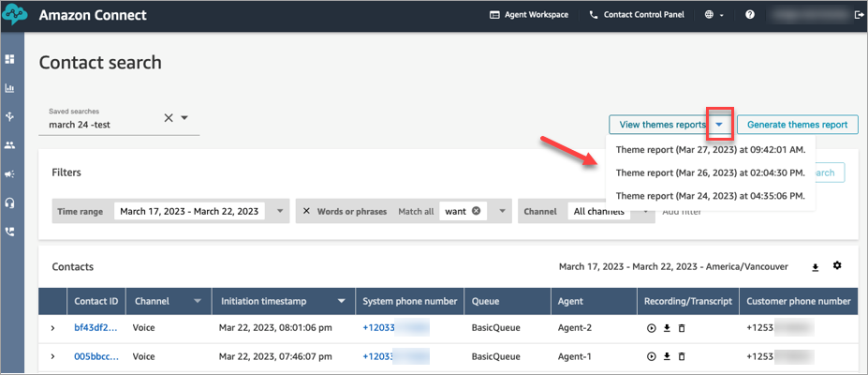Viewport: 868px width, 375px height.
Task: Open the users icon in left sidebar
Action: tap(9, 145)
